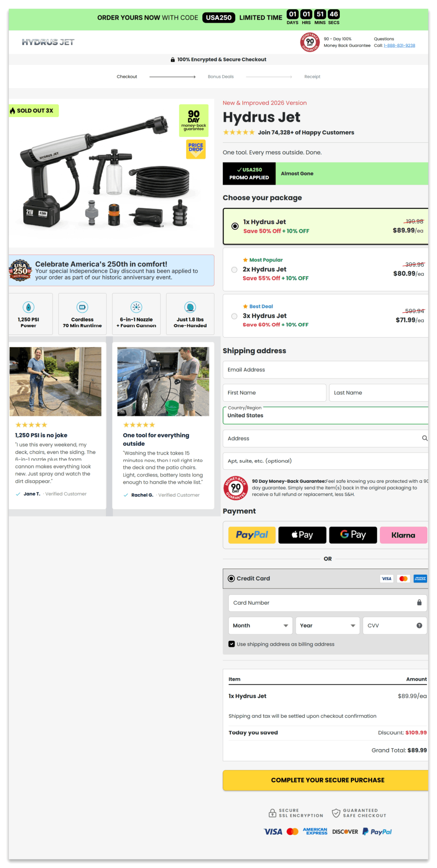This screenshot has height=868, width=437.
Task: Click the Hydrus Jet logo
Action: [48, 42]
